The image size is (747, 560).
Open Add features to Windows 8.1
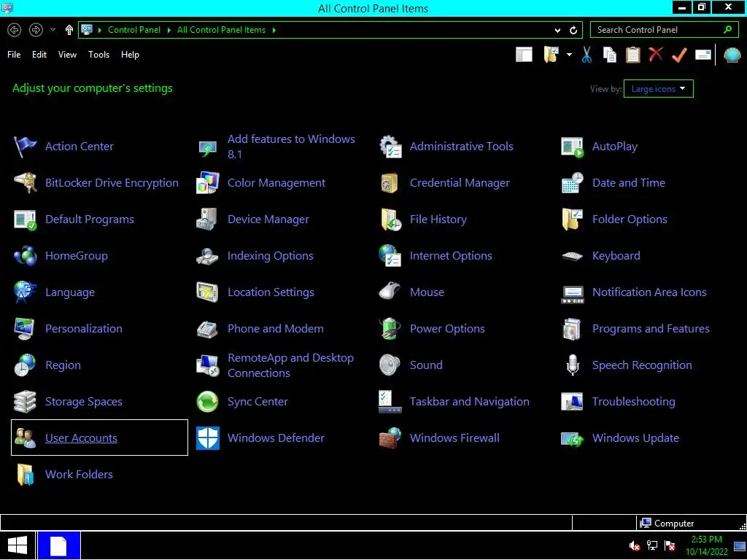(x=291, y=146)
